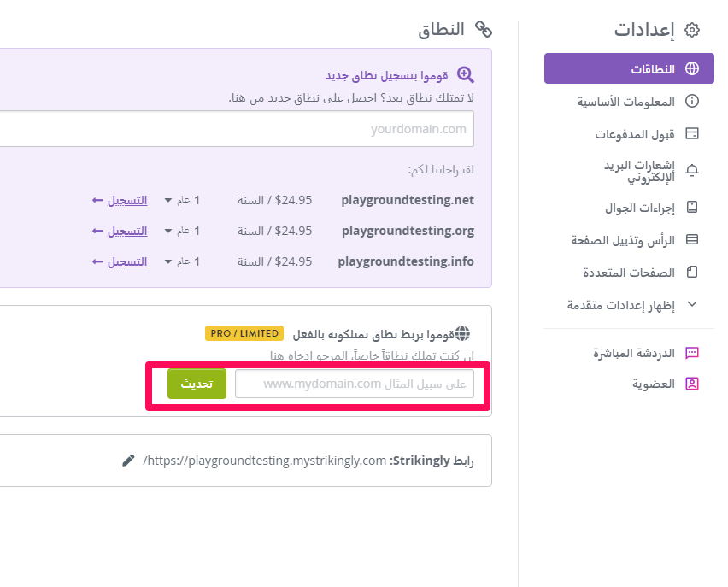Viewport: 728px width, 587px height.
Task: Click the قوموا بتسجيل نطاق جديد heading
Action: 387,75
